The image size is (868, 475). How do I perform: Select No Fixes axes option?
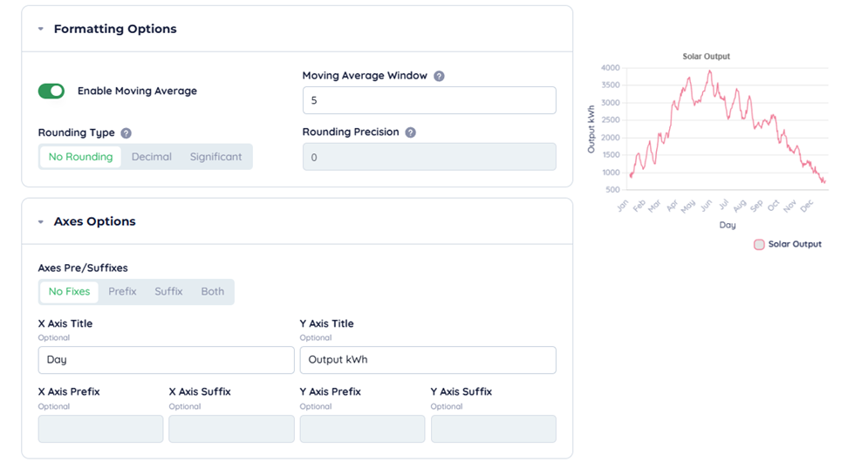coord(69,291)
